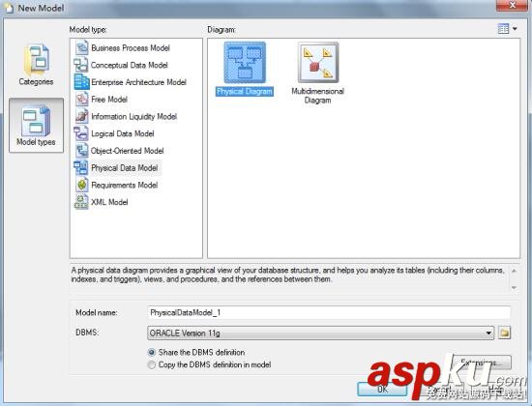Select the Multidimensional Diagram thumbnail
The image size is (532, 406).
click(318, 63)
